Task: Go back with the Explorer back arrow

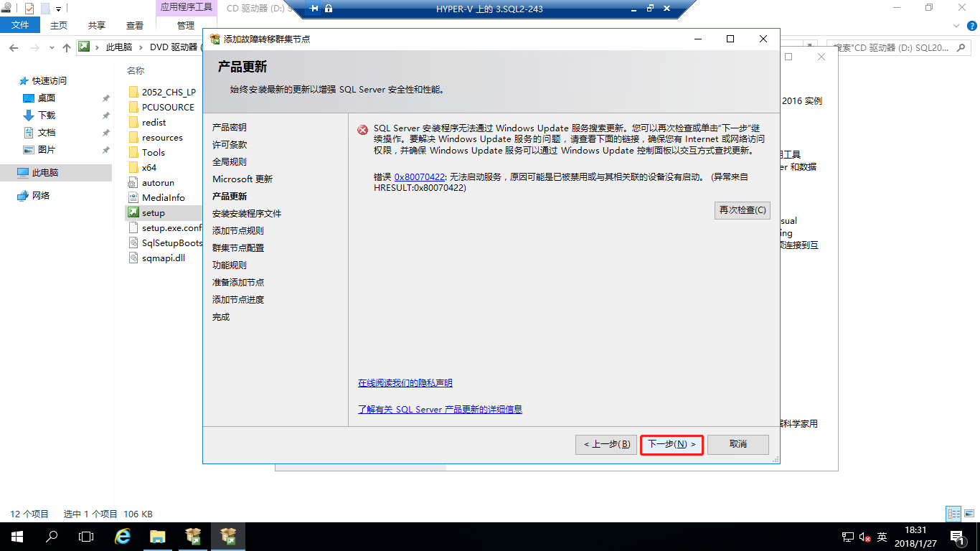Action: click(x=13, y=47)
